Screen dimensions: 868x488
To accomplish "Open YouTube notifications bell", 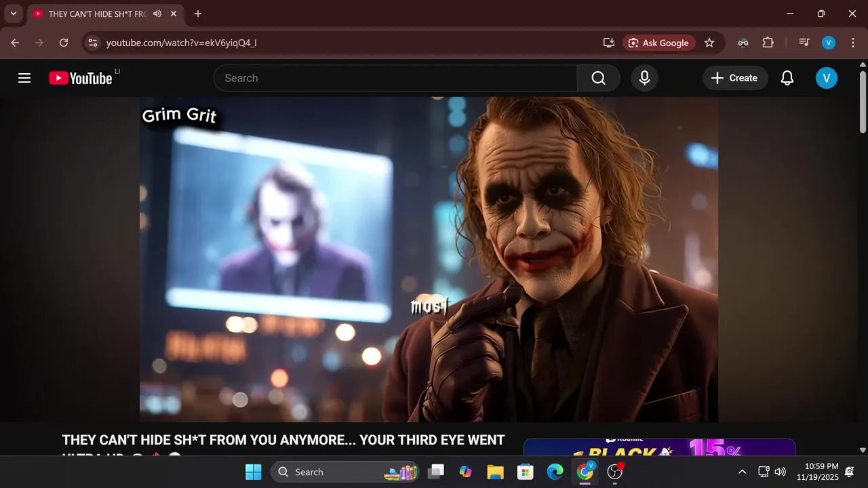I will click(x=787, y=78).
